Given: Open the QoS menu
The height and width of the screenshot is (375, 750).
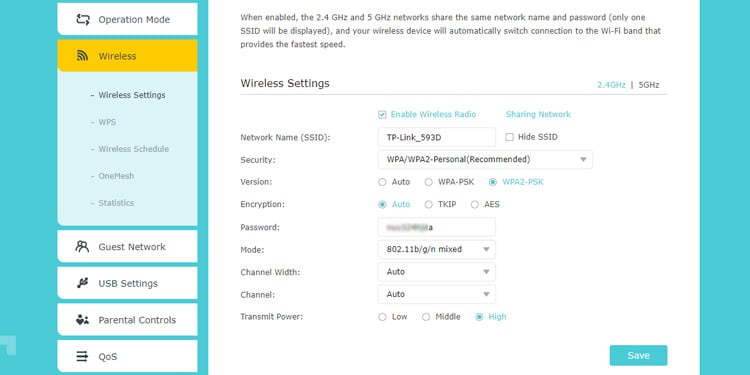Looking at the screenshot, I should (x=127, y=356).
